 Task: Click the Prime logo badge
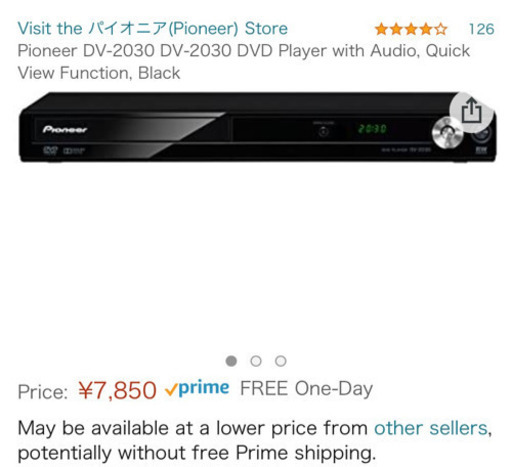[x=197, y=388]
